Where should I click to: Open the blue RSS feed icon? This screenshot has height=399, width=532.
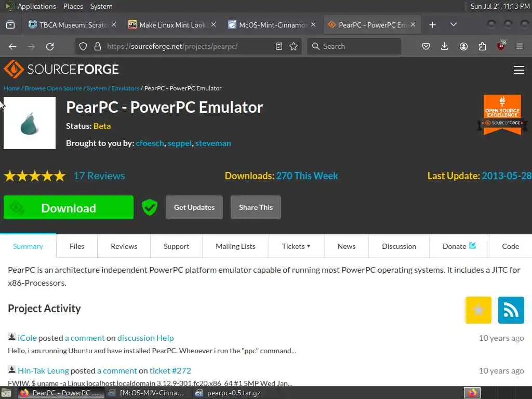[x=511, y=310]
